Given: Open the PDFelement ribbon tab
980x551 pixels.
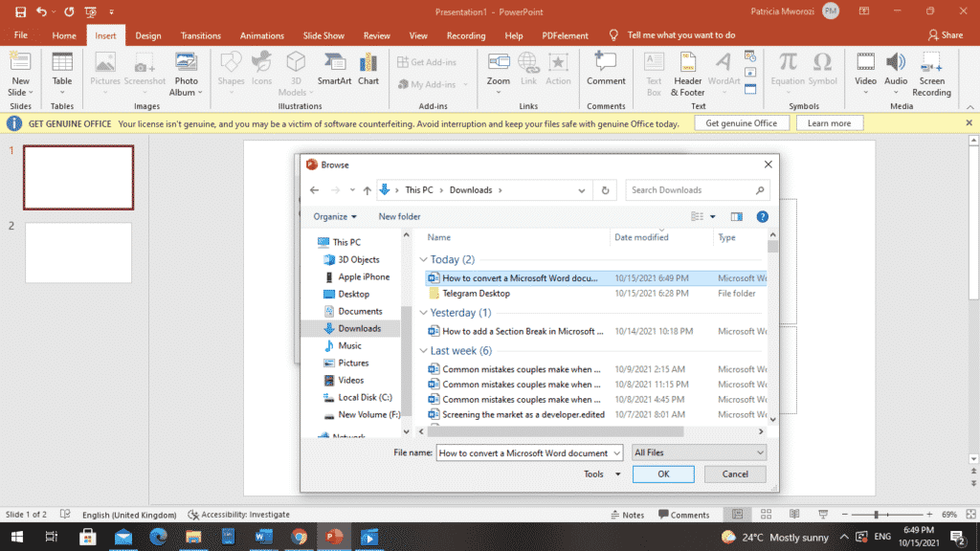Looking at the screenshot, I should [565, 35].
